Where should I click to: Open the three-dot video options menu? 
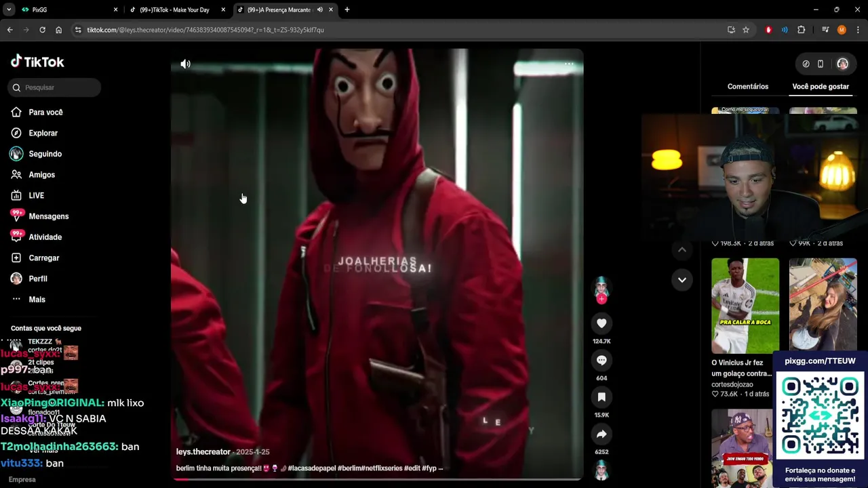pyautogui.click(x=569, y=64)
